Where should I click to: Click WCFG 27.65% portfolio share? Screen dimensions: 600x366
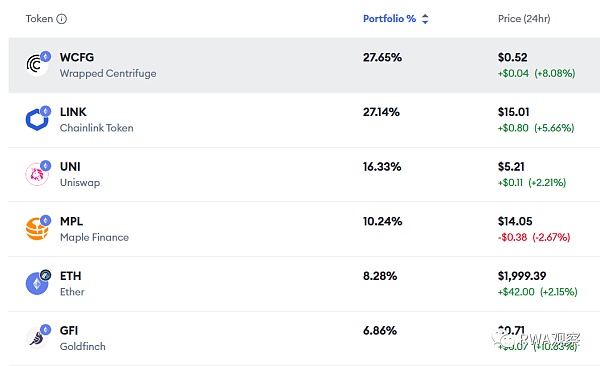pos(382,57)
